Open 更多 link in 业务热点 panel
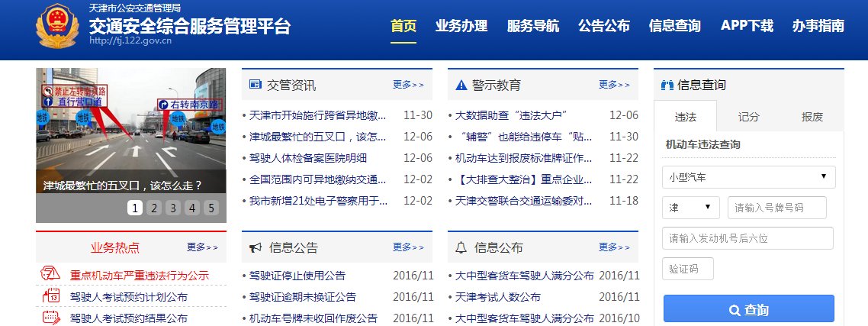 [x=203, y=247]
